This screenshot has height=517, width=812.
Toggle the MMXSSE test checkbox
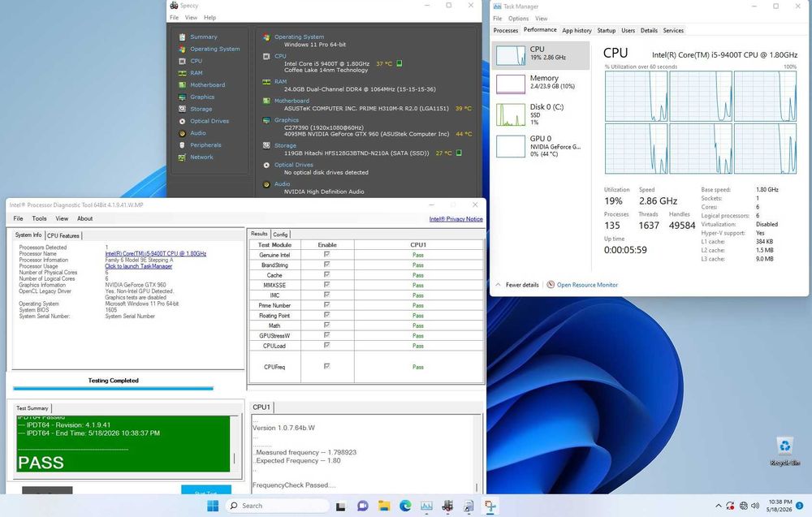(326, 285)
